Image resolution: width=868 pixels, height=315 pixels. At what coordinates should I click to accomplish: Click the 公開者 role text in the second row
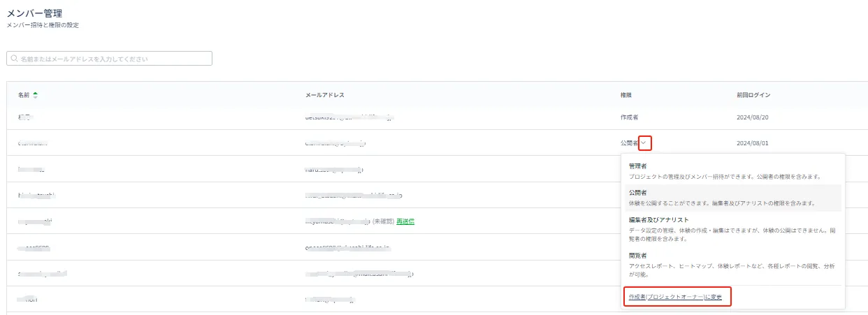(x=625, y=142)
